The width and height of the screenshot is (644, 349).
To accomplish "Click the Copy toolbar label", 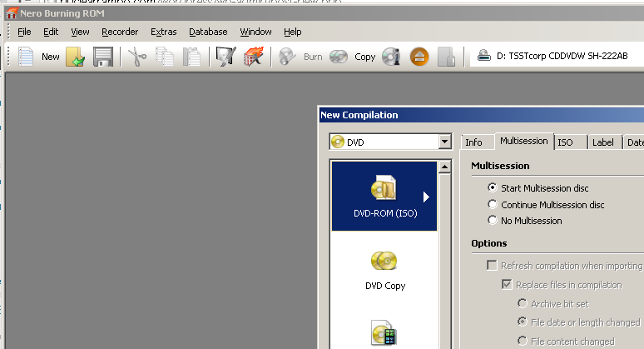I will 364,57.
